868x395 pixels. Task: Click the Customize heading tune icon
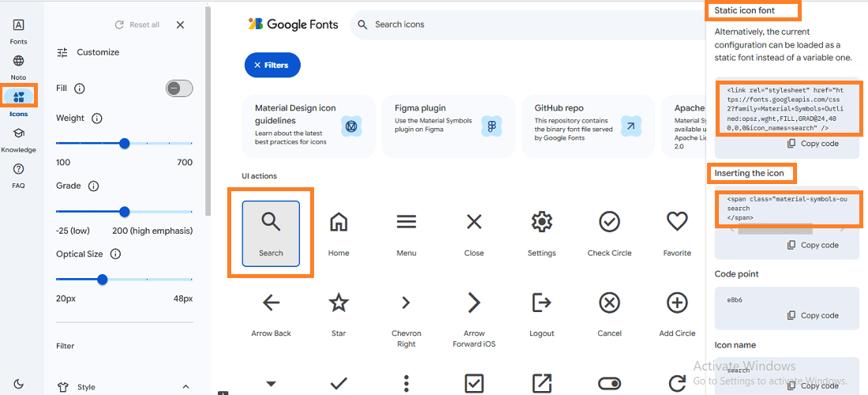point(62,53)
